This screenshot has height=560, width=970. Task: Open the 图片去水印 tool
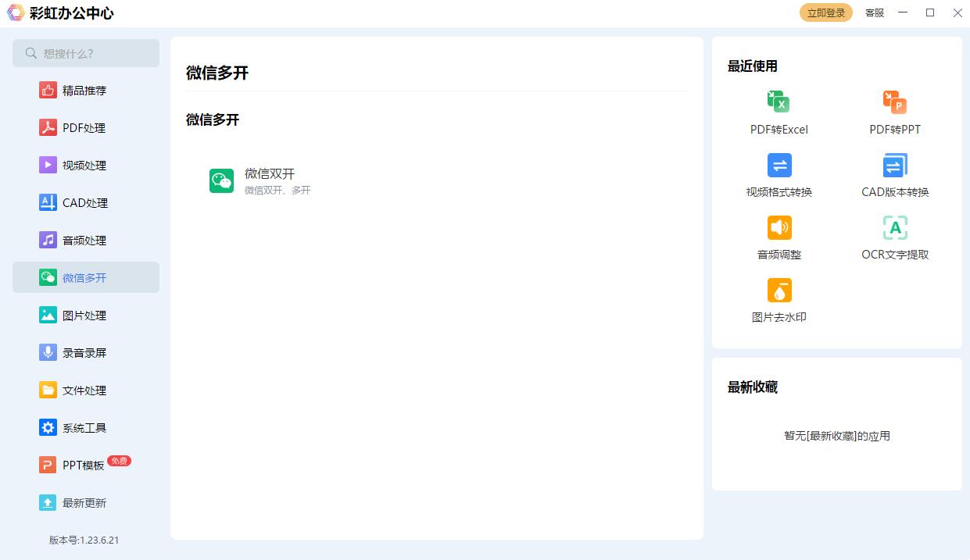point(779,301)
